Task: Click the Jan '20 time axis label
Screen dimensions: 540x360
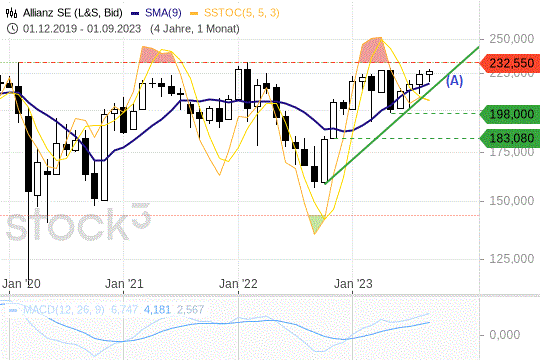Action: [21, 284]
